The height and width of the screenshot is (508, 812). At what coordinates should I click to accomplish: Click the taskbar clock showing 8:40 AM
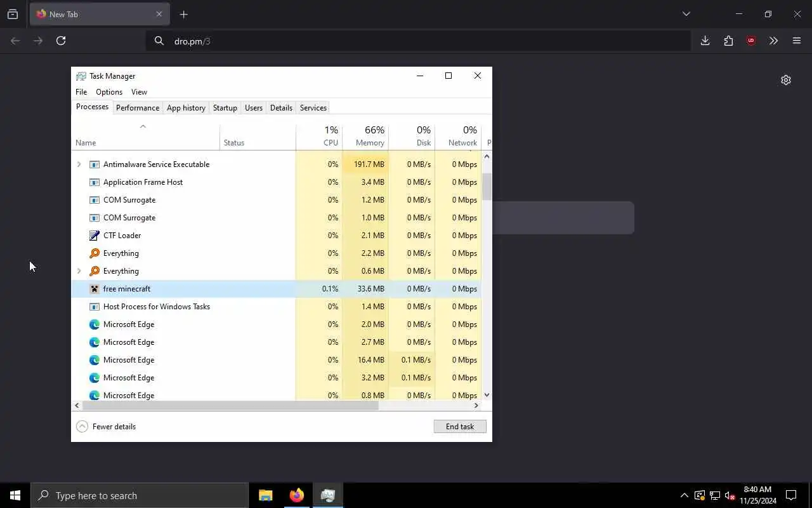(x=757, y=495)
